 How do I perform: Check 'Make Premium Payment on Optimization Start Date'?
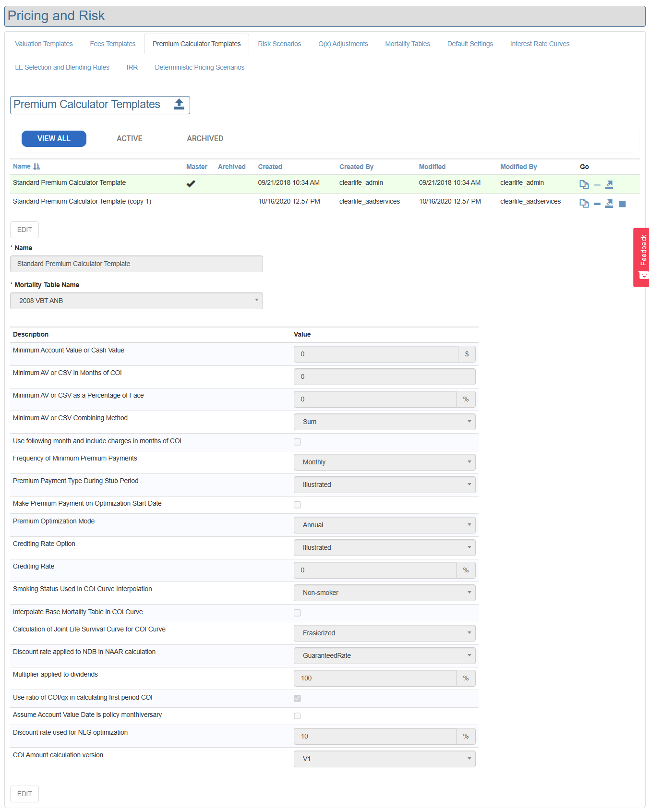tap(297, 505)
